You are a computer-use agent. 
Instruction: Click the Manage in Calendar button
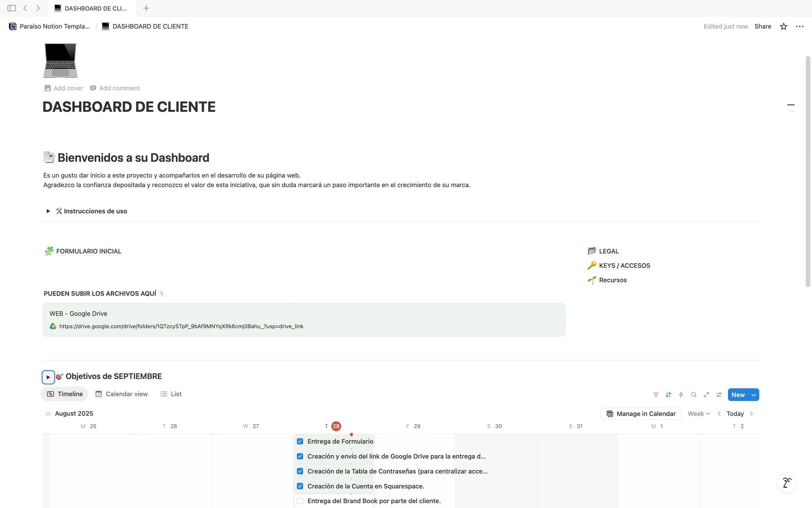point(641,414)
